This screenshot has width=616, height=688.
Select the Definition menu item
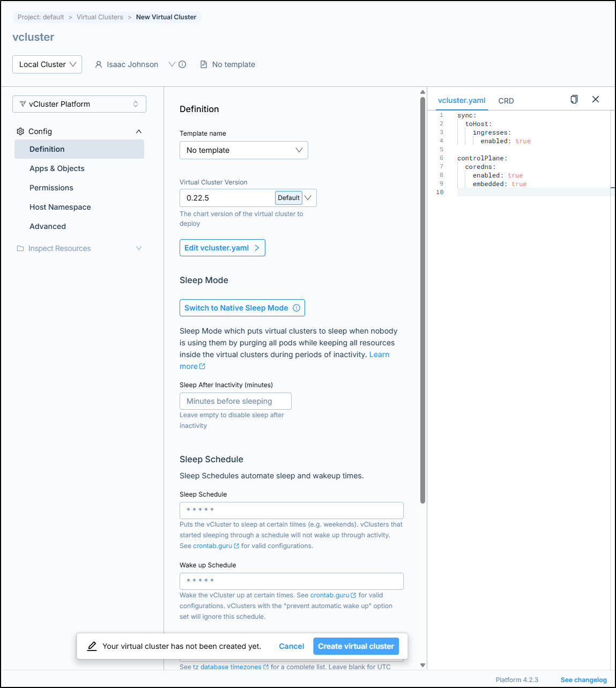(79, 149)
